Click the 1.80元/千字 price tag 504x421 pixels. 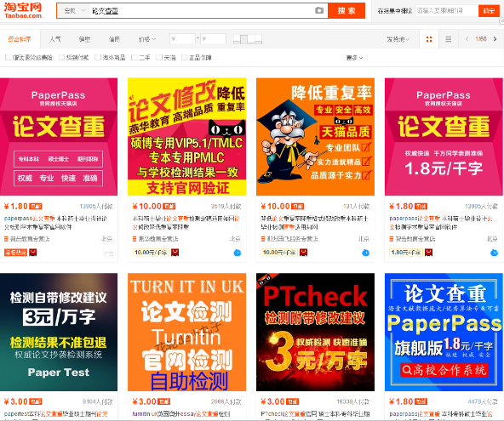[406, 253]
